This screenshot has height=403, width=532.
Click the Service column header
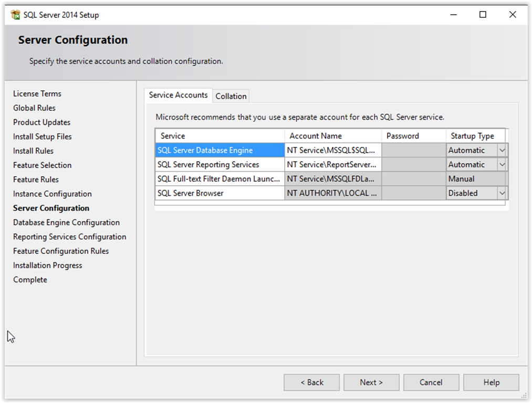[x=220, y=136]
